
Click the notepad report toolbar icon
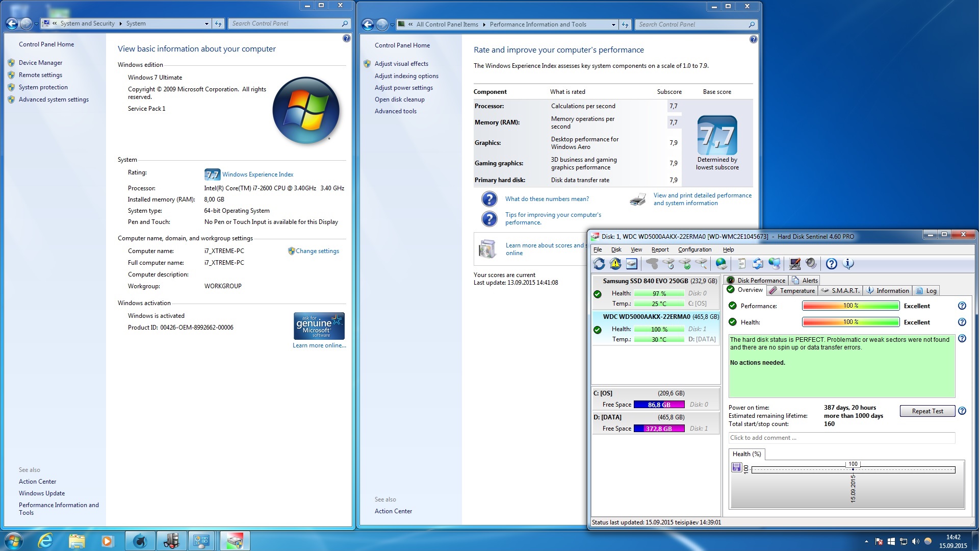(x=741, y=264)
